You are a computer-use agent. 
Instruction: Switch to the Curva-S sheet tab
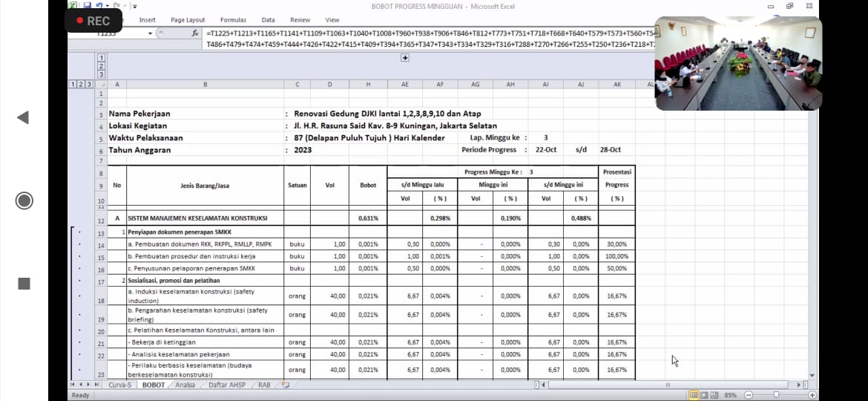pos(119,385)
